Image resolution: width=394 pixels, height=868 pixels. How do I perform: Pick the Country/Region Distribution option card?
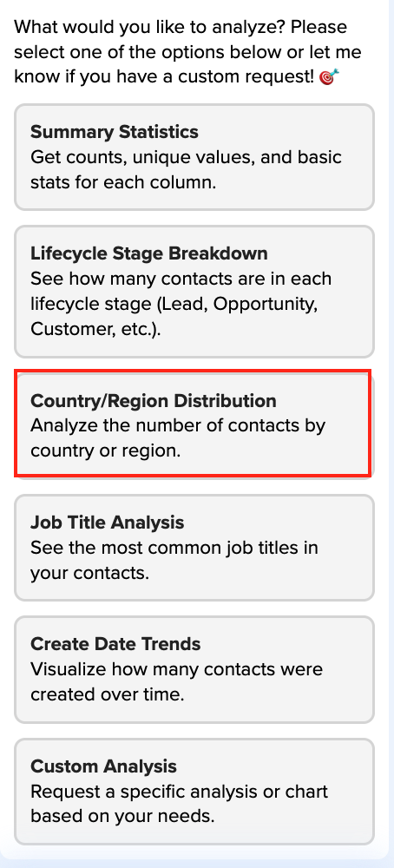click(x=194, y=425)
